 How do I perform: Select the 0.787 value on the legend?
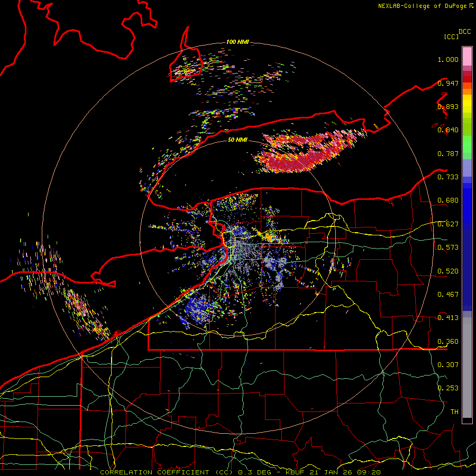tap(448, 153)
